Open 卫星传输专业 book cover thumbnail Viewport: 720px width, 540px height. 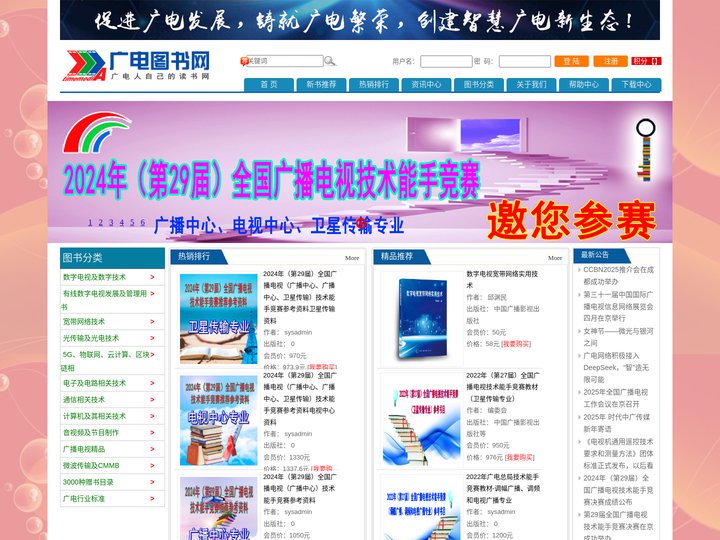[x=219, y=319]
